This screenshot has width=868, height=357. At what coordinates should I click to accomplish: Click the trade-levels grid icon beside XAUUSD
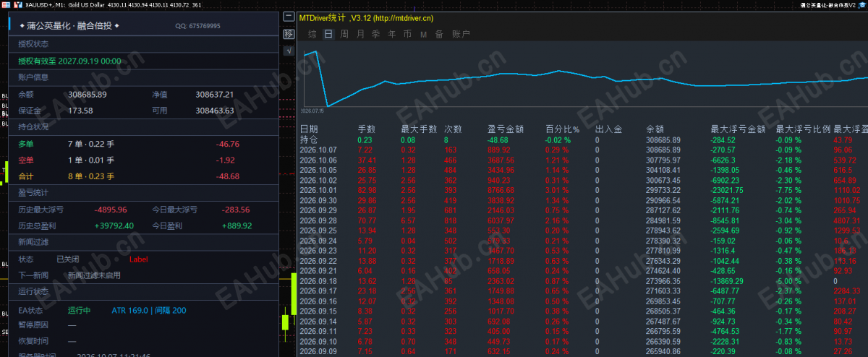(x=6, y=4)
